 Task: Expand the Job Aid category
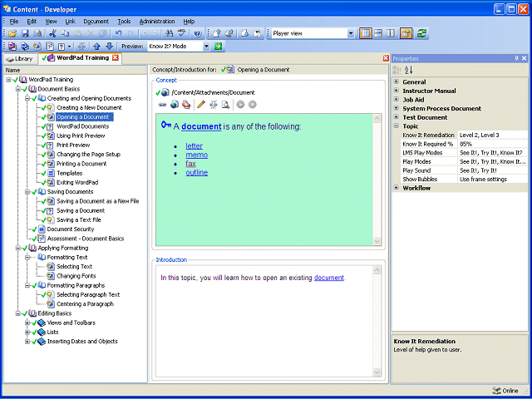396,100
